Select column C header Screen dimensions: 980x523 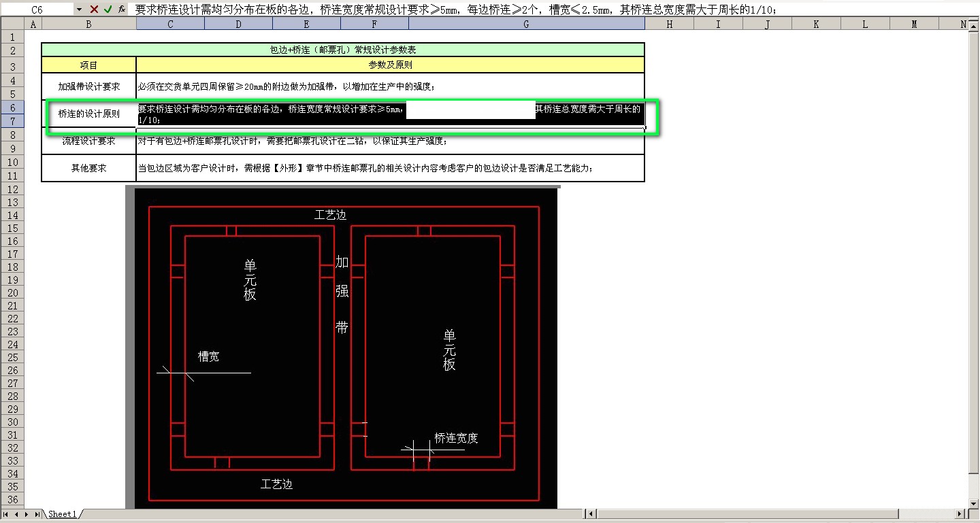click(x=170, y=24)
